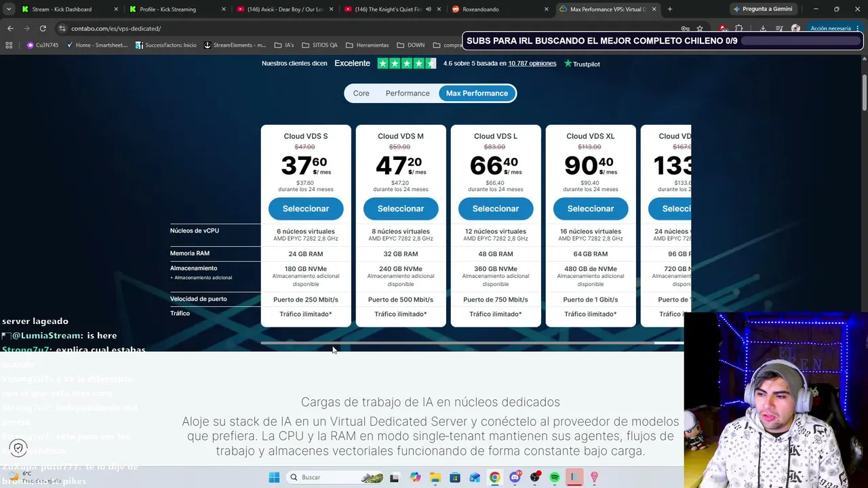Screen dimensions: 868x488
Task: Click the Trustpilot five-star rating
Action: [406, 64]
